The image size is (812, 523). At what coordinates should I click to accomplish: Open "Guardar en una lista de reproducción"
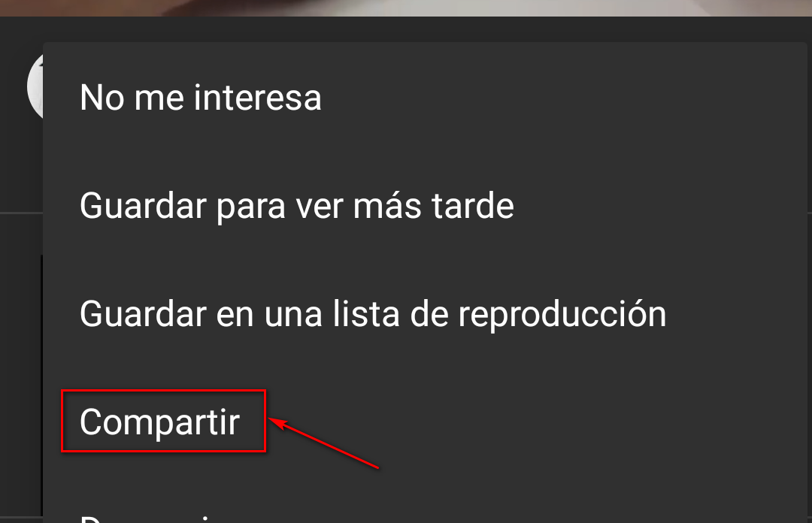[425, 314]
